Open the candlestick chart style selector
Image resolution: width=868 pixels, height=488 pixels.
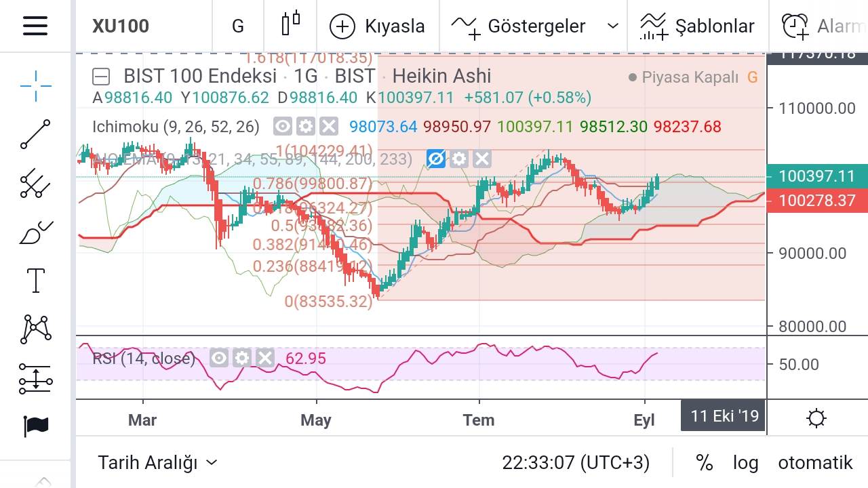click(x=290, y=26)
